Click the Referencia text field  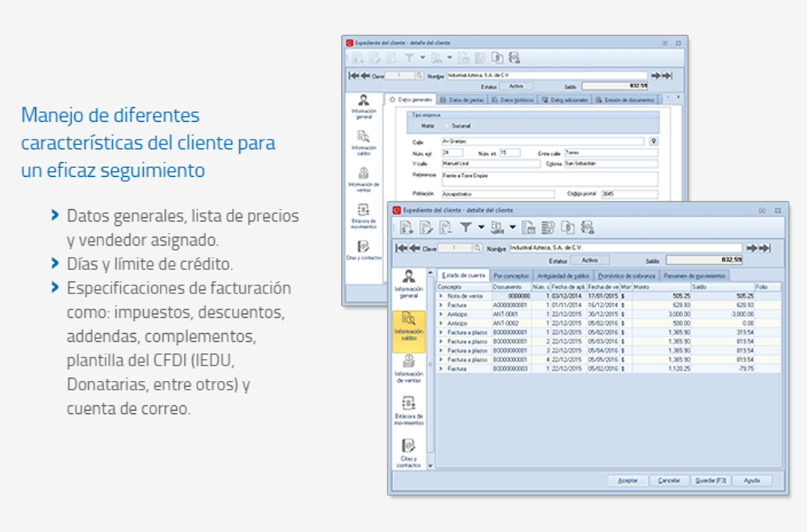click(x=548, y=178)
